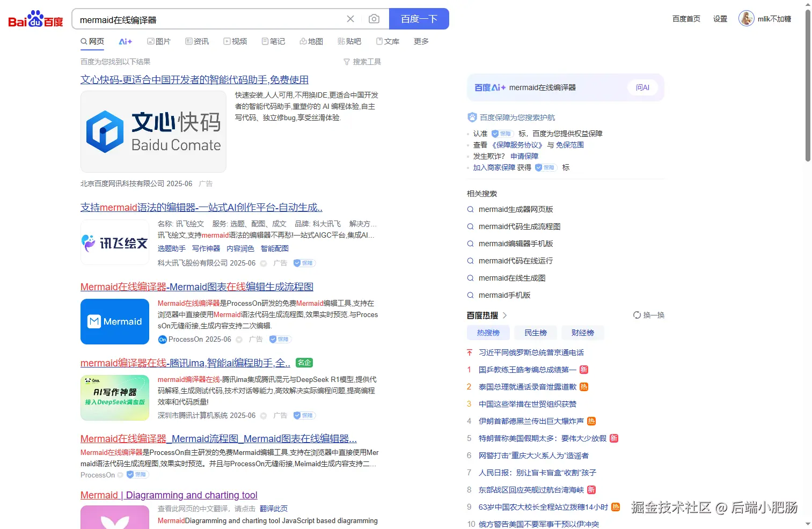The width and height of the screenshot is (812, 529).
Task: Open the 加入商家保障 link
Action: click(x=494, y=167)
